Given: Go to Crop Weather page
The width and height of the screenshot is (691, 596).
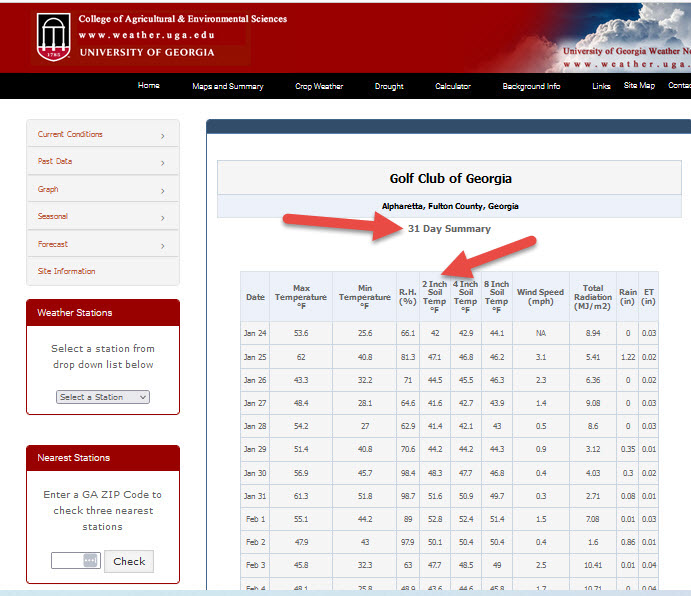Looking at the screenshot, I should 319,87.
